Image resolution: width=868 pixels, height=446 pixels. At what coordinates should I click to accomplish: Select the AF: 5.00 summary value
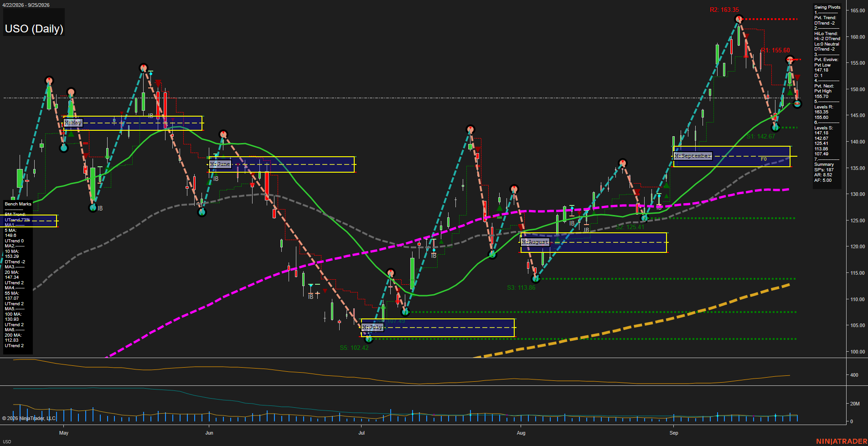click(x=823, y=180)
